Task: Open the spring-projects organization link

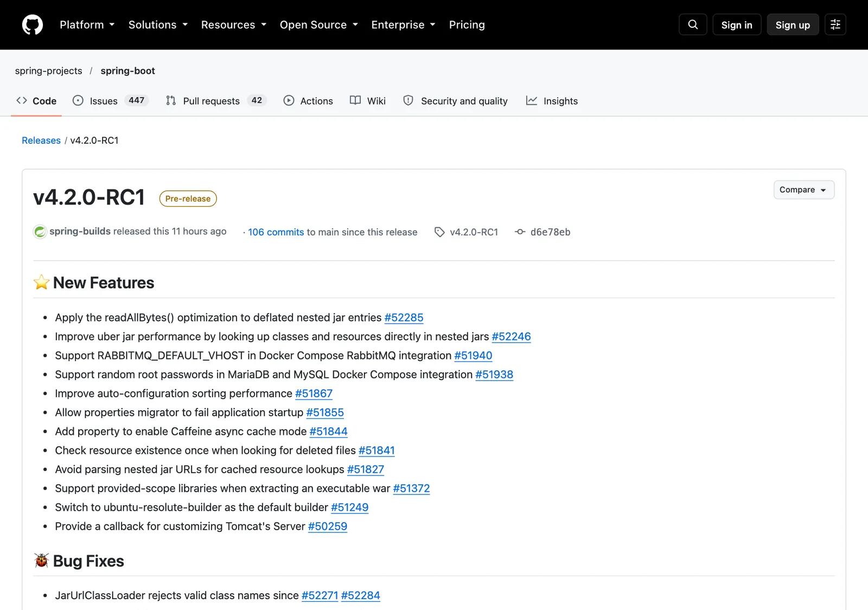Action: tap(49, 71)
